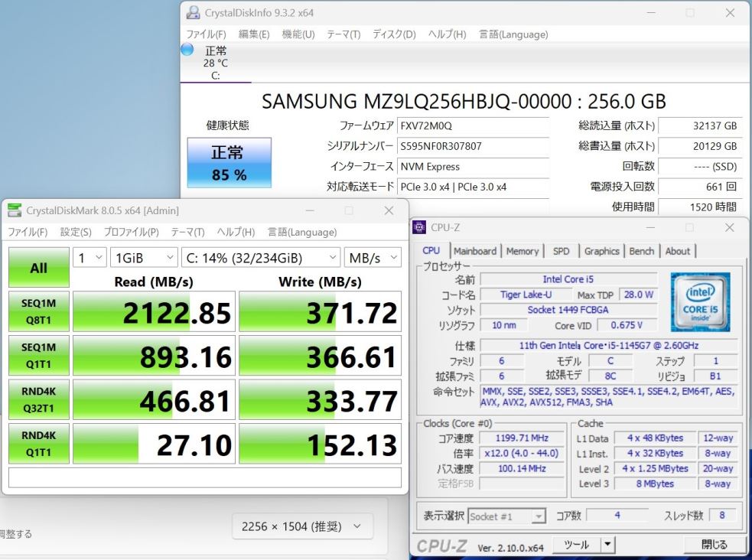Switch to the Mainboard tab in CPU-Z
The width and height of the screenshot is (752, 560).
475,251
